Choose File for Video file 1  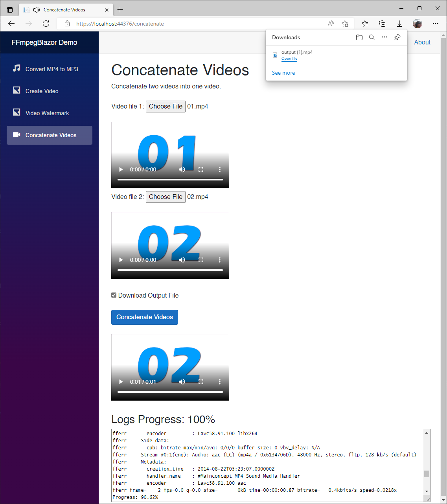[166, 107]
